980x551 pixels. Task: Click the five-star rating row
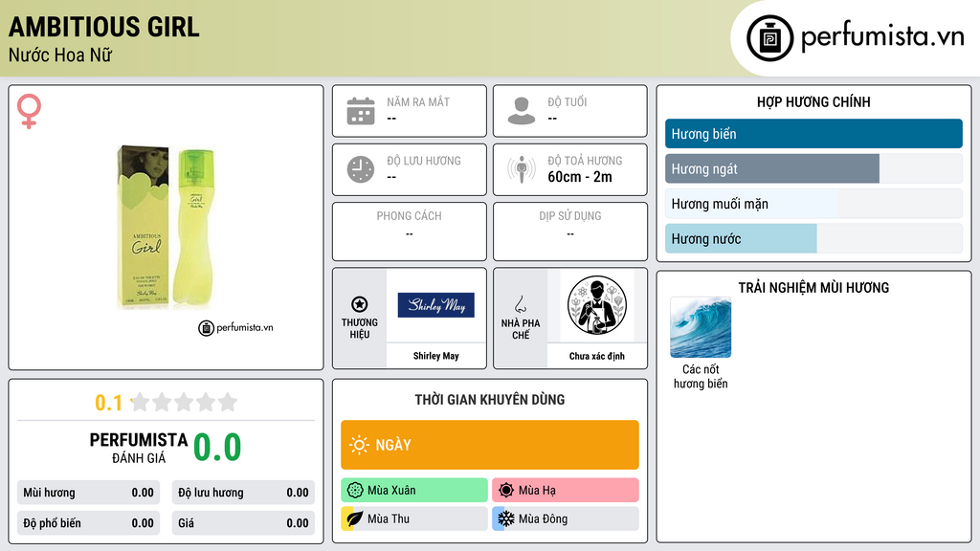tap(184, 402)
